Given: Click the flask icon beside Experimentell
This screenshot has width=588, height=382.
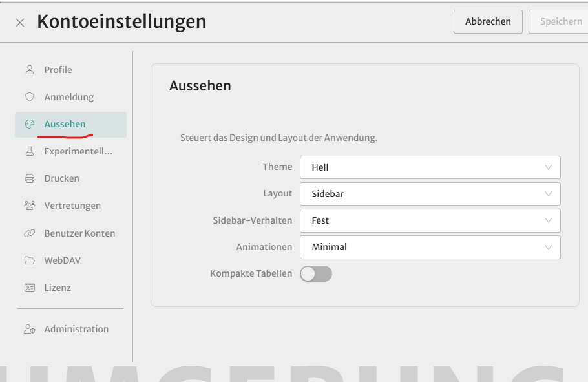Looking at the screenshot, I should (30, 151).
